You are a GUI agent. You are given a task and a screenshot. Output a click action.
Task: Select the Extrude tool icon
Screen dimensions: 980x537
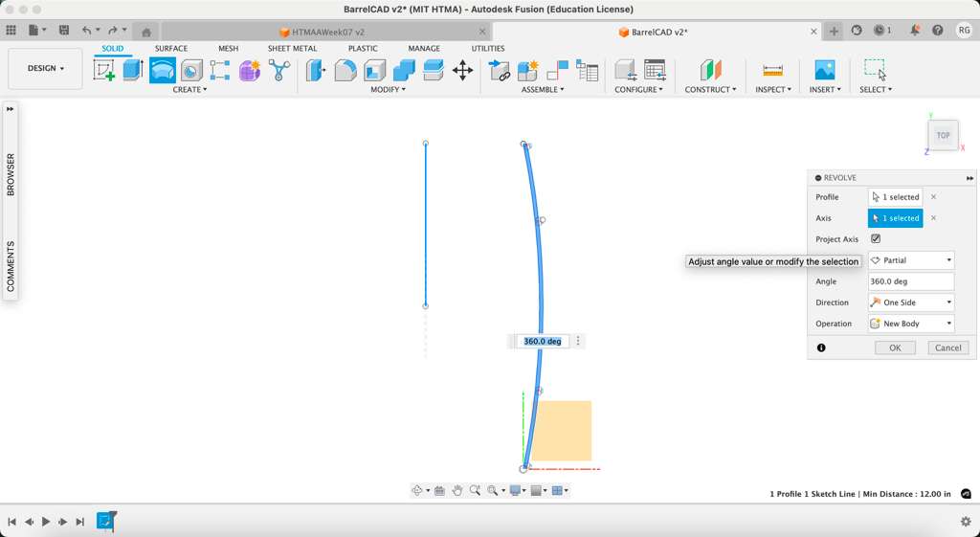133,70
